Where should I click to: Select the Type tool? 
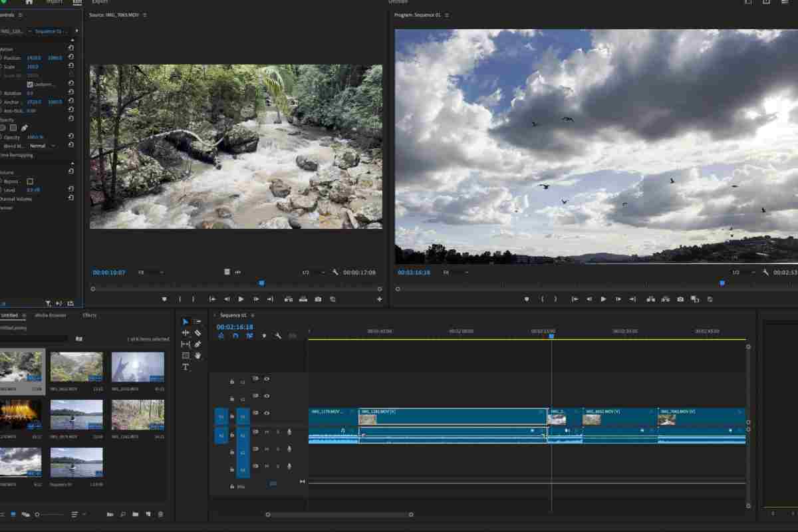click(x=186, y=367)
